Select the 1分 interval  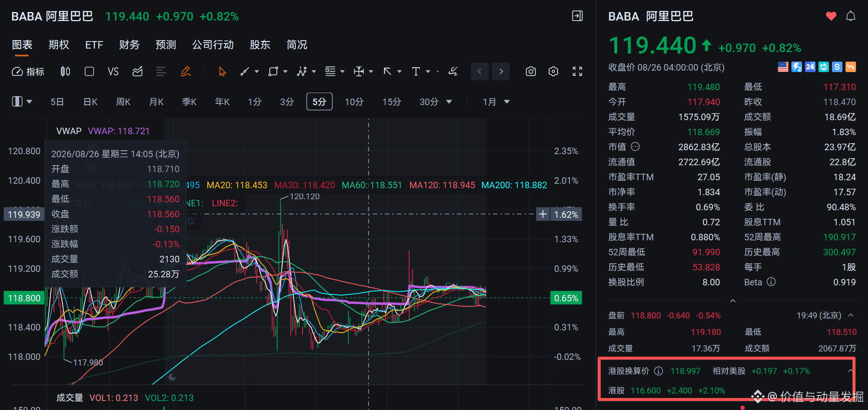tap(255, 102)
